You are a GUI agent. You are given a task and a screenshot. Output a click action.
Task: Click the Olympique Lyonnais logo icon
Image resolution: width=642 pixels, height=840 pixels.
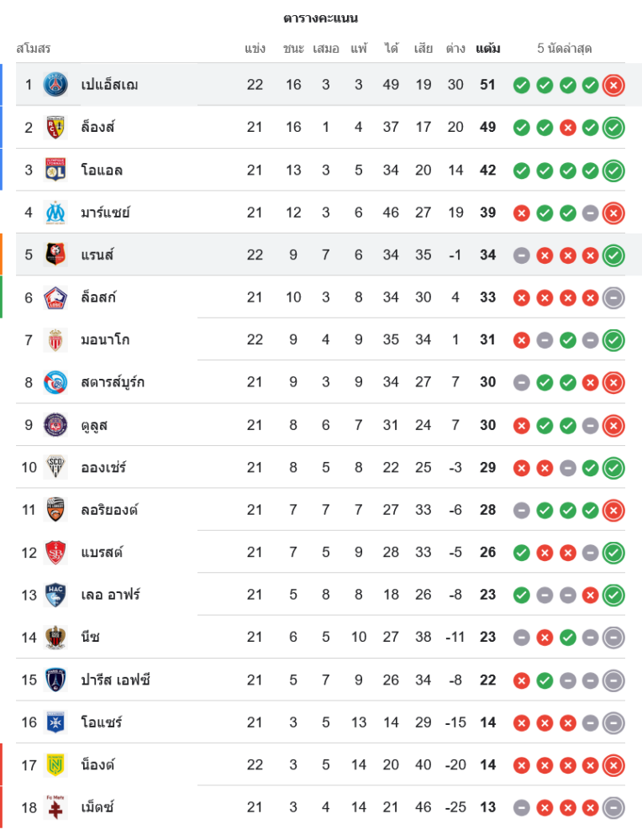click(x=55, y=170)
